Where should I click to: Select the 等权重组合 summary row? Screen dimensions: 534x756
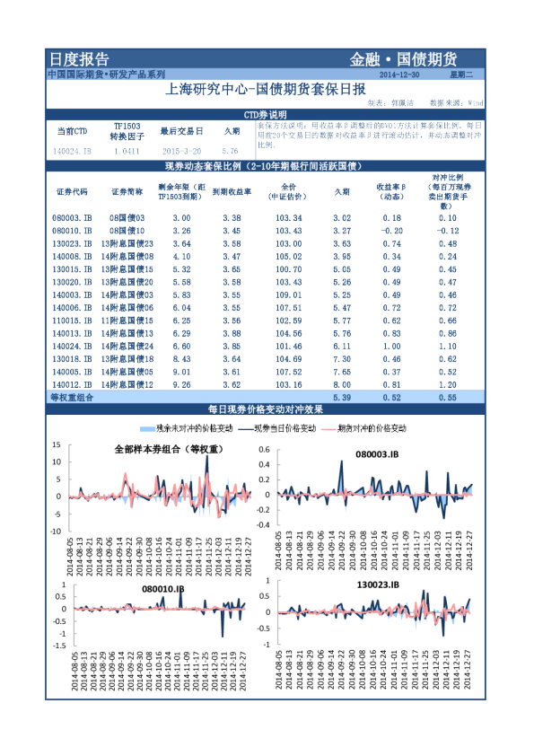[x=265, y=397]
